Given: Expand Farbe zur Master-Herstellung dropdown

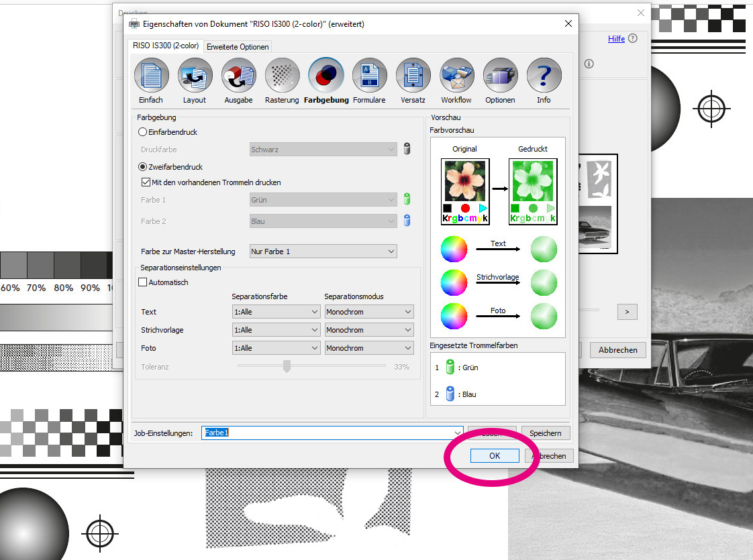Looking at the screenshot, I should click(x=323, y=251).
